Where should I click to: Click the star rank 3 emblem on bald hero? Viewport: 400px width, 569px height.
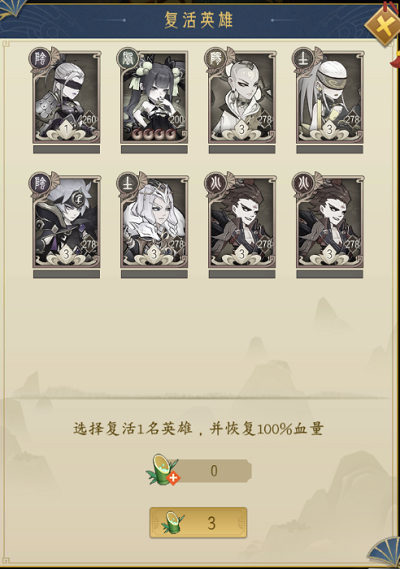[242, 129]
